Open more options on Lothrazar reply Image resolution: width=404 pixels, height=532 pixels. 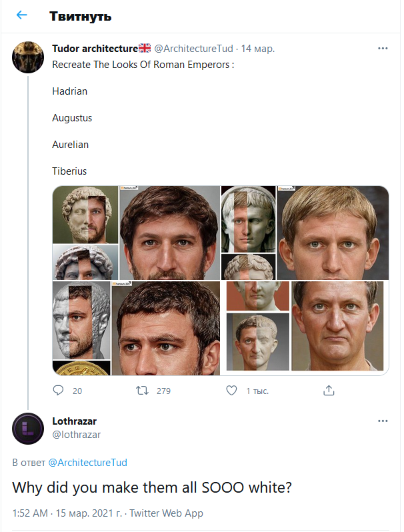pos(383,421)
